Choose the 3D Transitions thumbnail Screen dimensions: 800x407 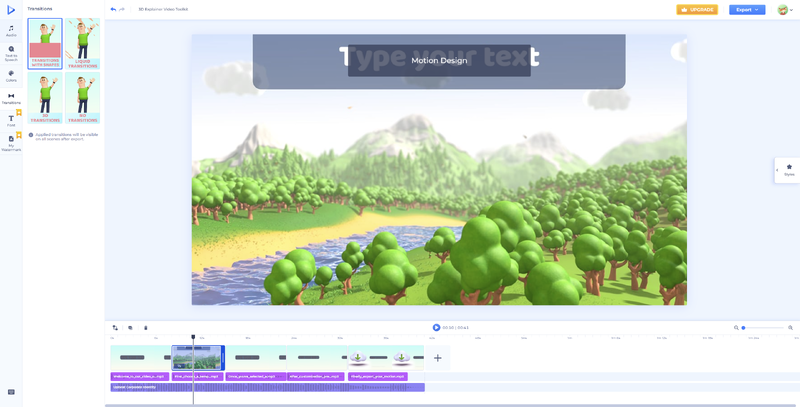coord(45,98)
